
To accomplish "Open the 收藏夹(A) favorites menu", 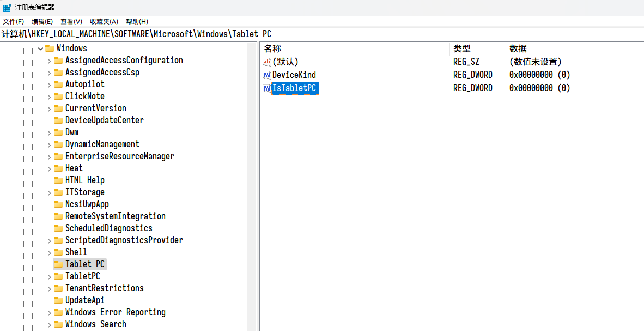I will [104, 21].
